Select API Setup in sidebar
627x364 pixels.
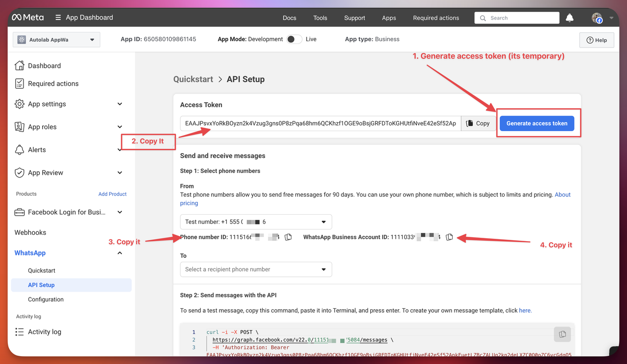[71, 285]
